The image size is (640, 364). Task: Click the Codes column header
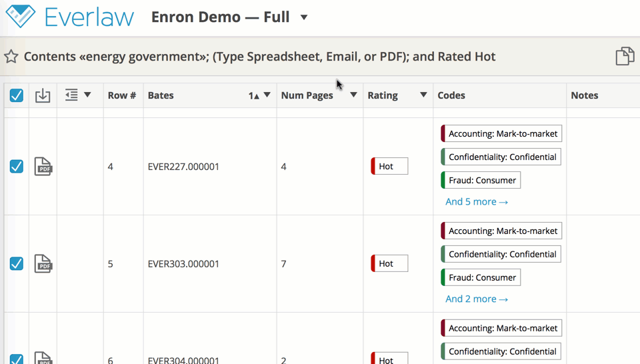click(451, 95)
